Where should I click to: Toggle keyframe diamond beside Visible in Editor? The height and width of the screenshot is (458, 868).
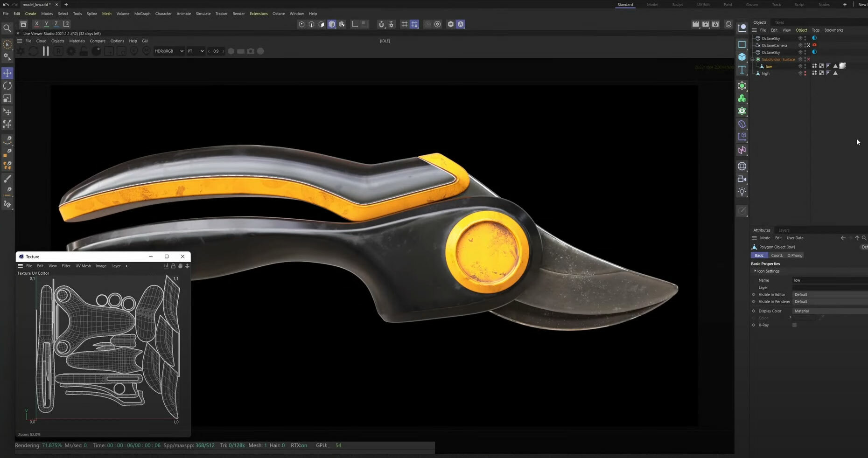coord(753,295)
